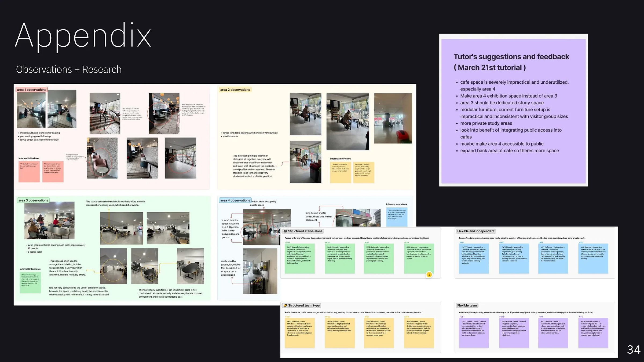644x362 pixels.
Task: Open the blurry red car photo in area 2
Action: 393,118
